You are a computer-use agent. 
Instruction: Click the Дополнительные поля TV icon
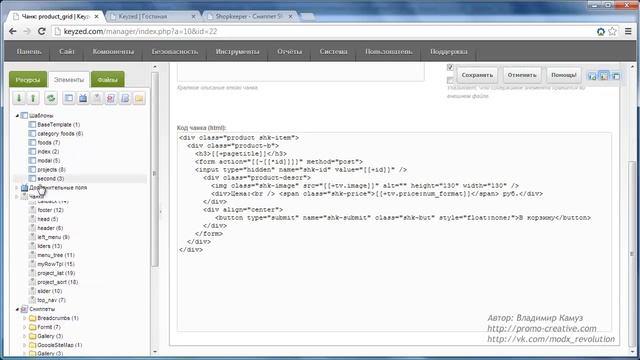click(x=24, y=188)
